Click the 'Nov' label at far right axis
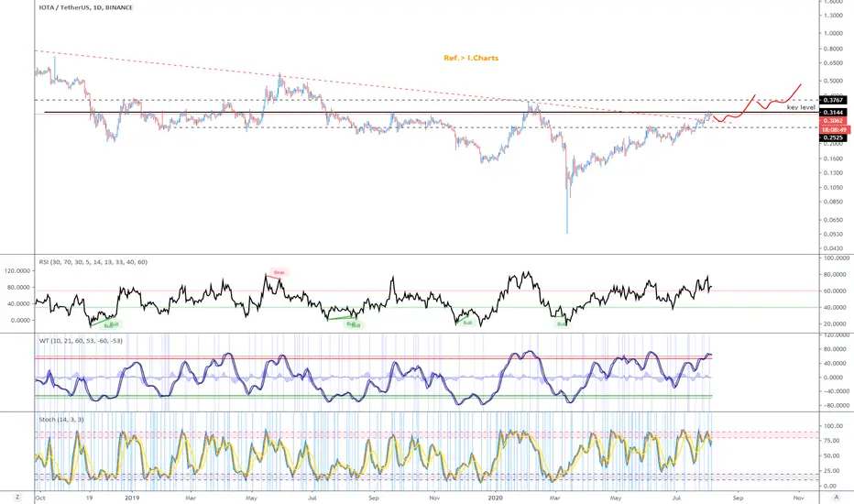This screenshot has width=854, height=504. (x=798, y=498)
